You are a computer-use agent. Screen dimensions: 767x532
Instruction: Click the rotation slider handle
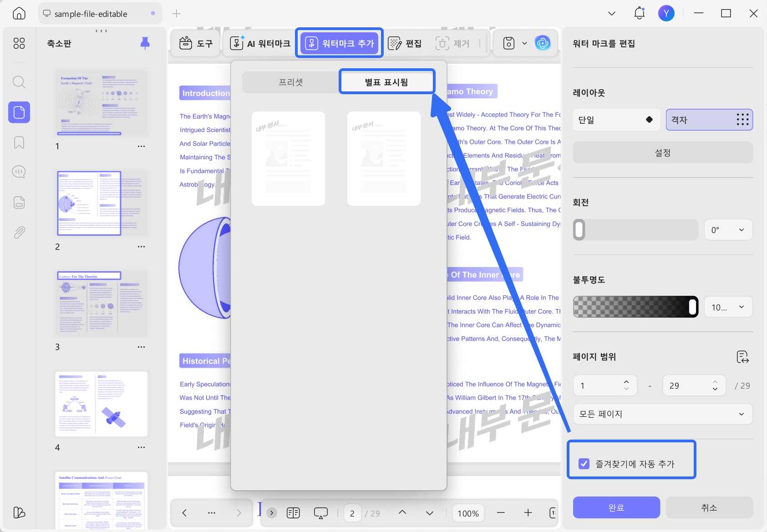pos(579,230)
